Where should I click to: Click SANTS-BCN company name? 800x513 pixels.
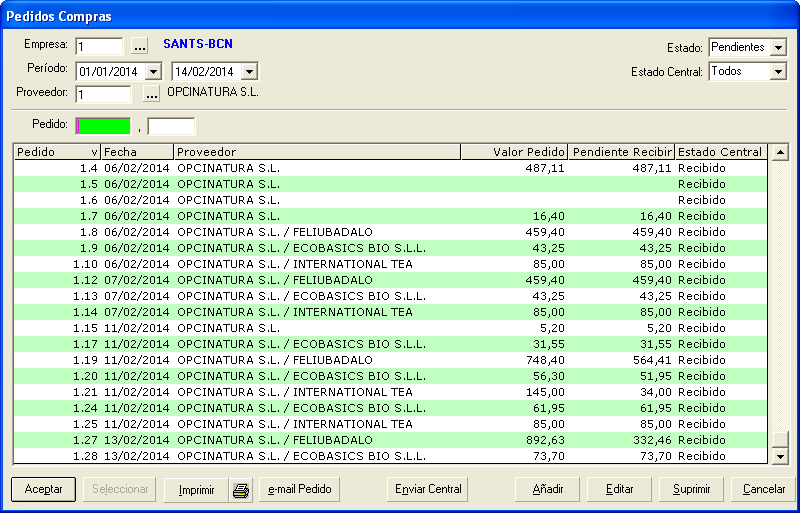(x=198, y=44)
